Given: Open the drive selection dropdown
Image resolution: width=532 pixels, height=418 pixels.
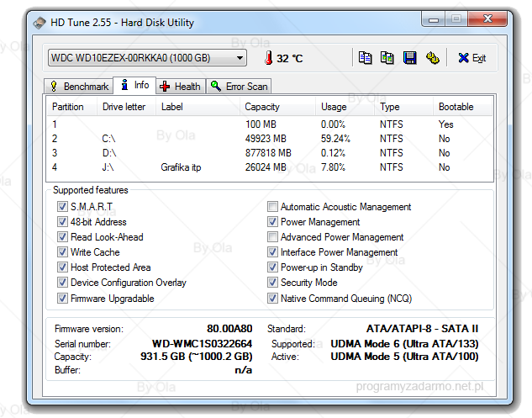Looking at the screenshot, I should tap(147, 58).
